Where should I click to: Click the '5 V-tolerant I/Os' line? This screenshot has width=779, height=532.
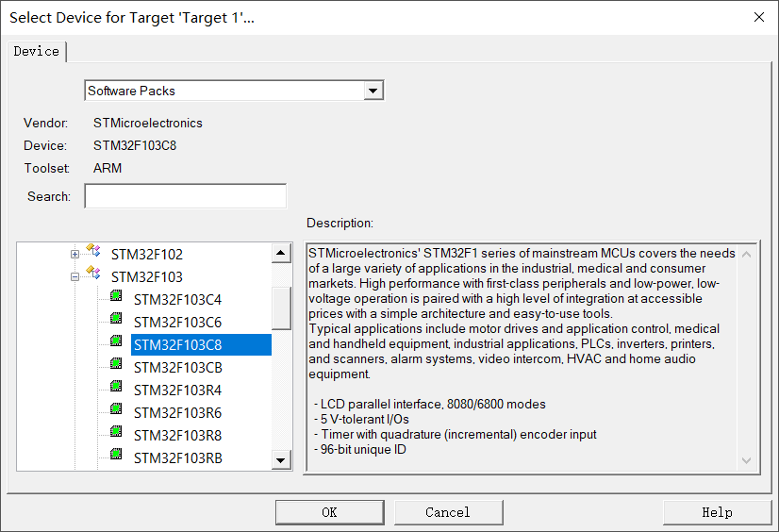click(x=362, y=419)
